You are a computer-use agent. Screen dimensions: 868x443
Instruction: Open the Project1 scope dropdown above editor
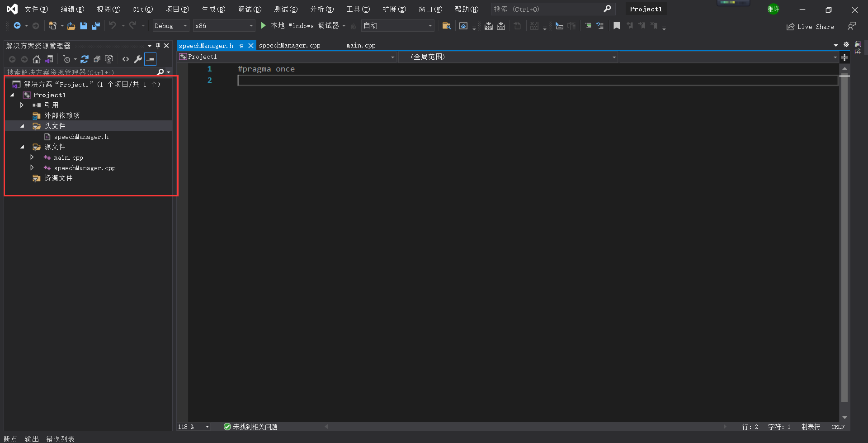point(287,57)
